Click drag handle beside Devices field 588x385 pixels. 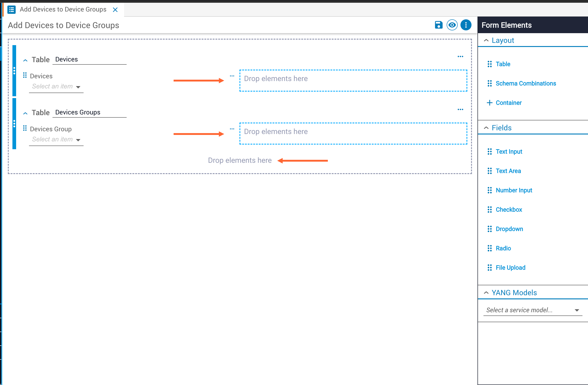pyautogui.click(x=25, y=75)
